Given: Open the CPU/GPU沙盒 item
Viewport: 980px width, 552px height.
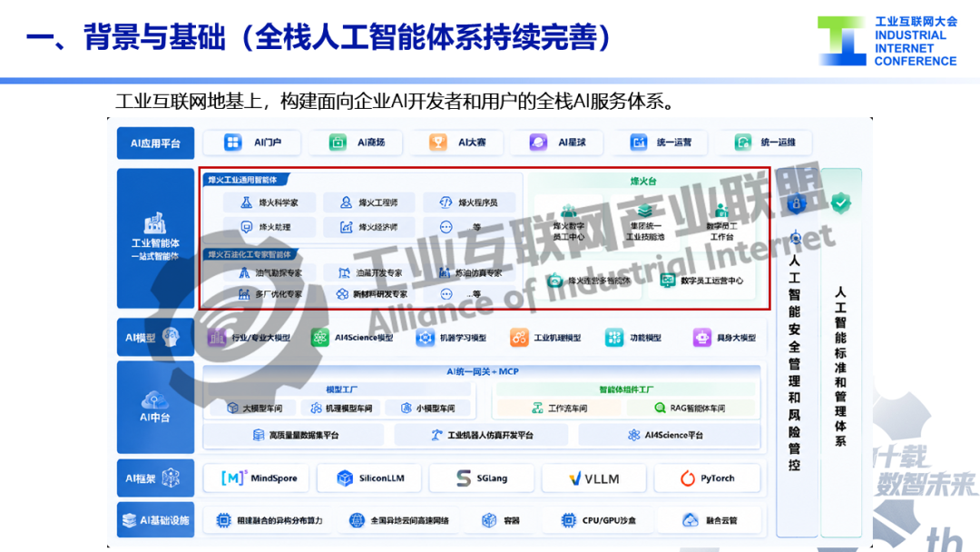Looking at the screenshot, I should [599, 520].
